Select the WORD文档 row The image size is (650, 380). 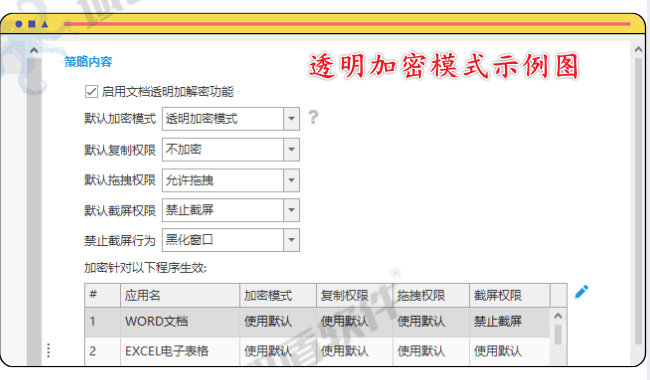click(318, 322)
